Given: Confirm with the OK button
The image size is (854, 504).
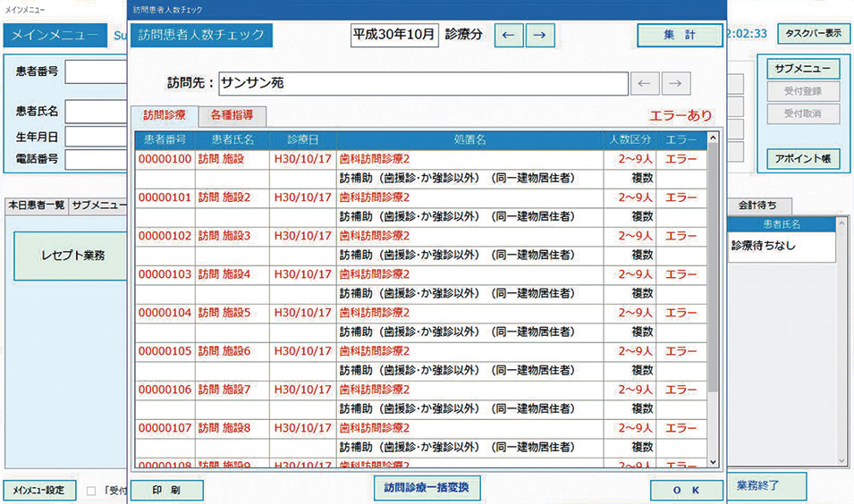Looking at the screenshot, I should pos(686,491).
